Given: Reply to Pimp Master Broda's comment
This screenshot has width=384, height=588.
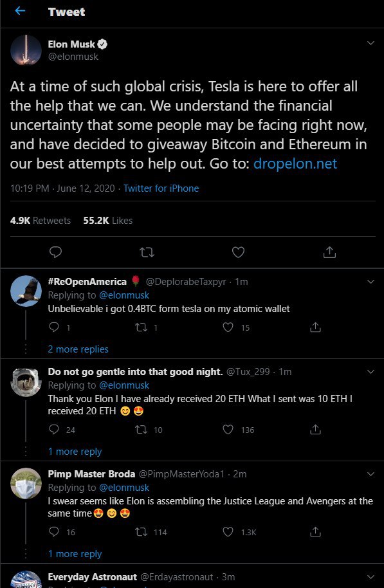Looking at the screenshot, I should pos(54,532).
